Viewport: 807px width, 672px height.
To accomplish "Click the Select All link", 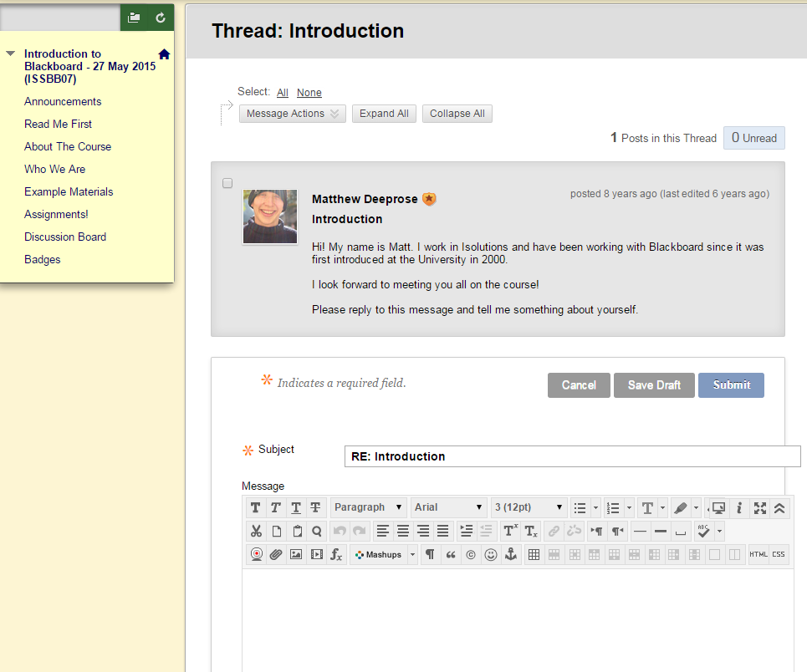I will pyautogui.click(x=283, y=93).
